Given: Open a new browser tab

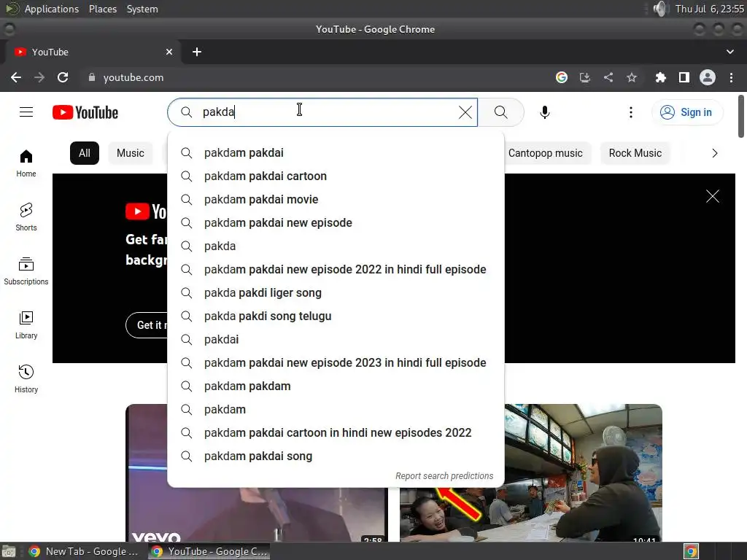Looking at the screenshot, I should tap(197, 52).
